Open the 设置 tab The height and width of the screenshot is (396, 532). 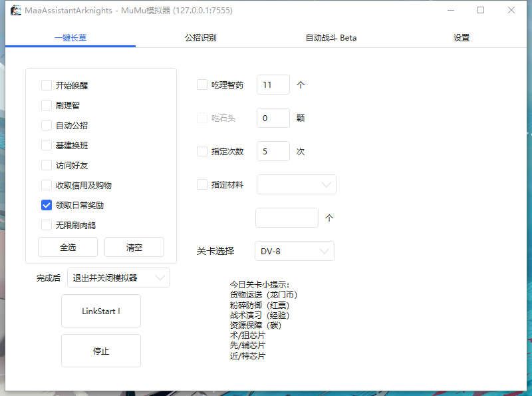click(x=462, y=38)
